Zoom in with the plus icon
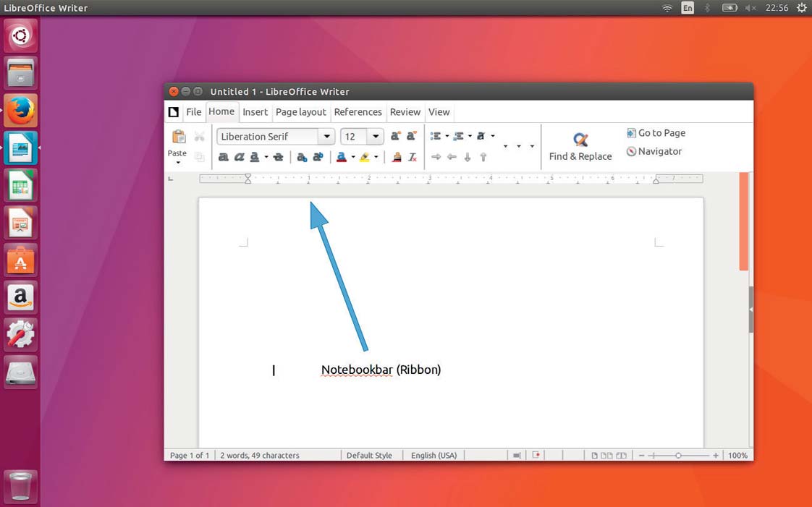 [716, 455]
